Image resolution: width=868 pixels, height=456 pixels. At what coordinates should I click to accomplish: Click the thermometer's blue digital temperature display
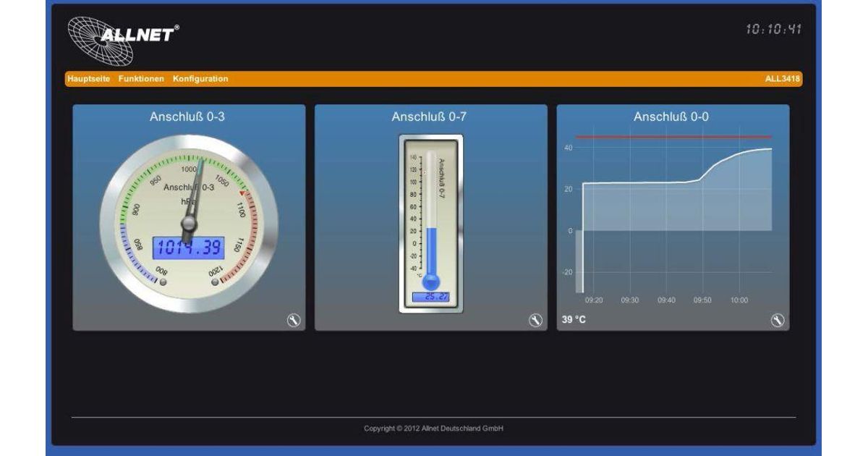click(431, 297)
